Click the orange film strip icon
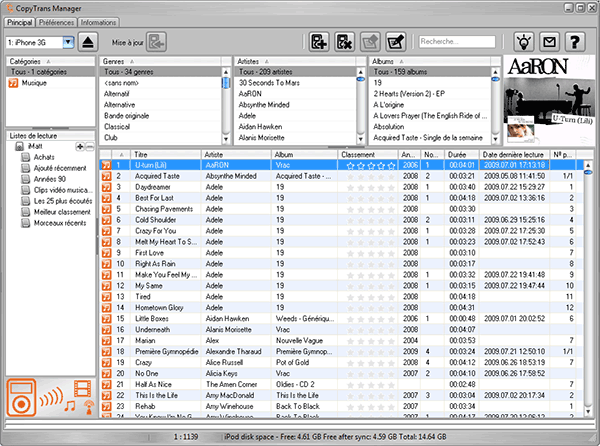Image resolution: width=600 pixels, height=446 pixels. tap(83, 388)
